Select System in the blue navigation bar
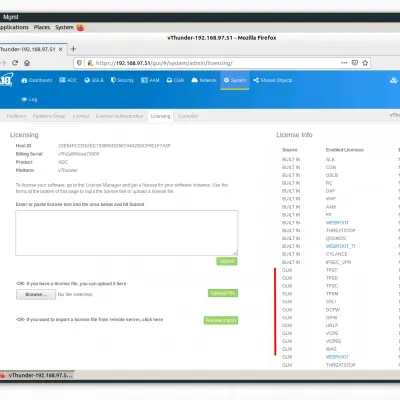The width and height of the screenshot is (400, 400). click(x=235, y=80)
